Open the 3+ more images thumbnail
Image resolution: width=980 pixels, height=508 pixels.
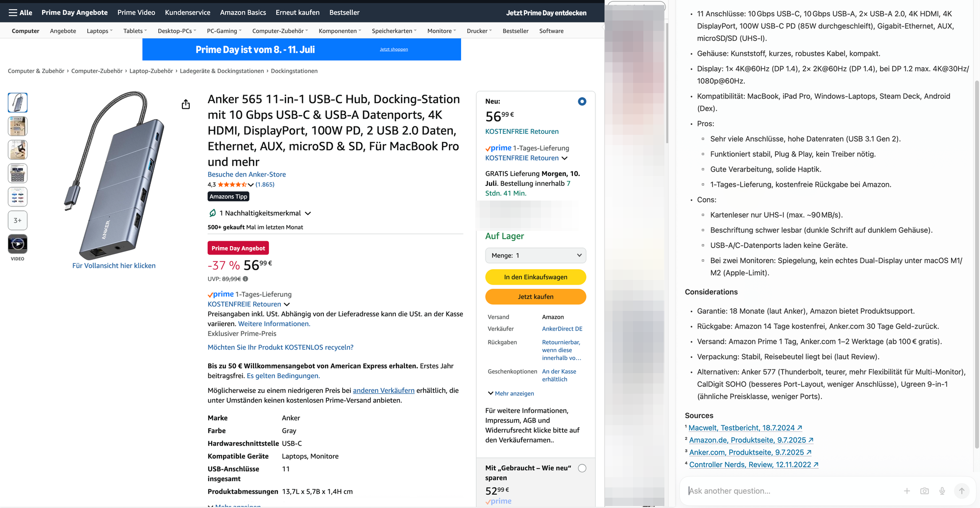pos(18,220)
